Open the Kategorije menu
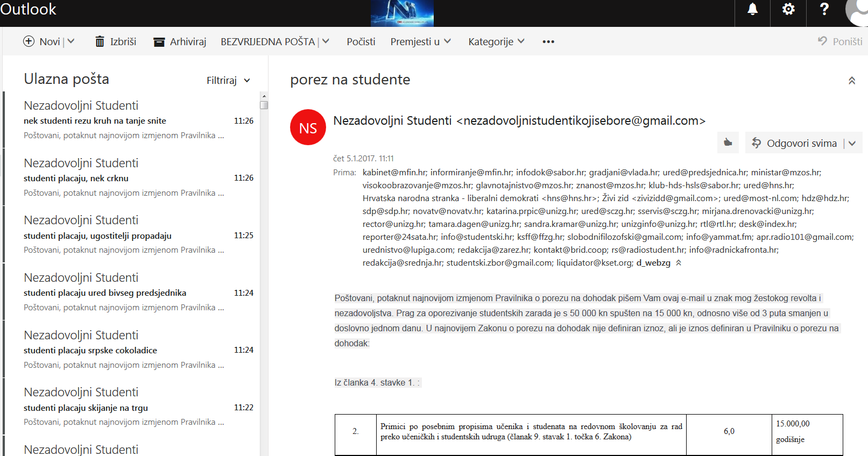 (496, 41)
